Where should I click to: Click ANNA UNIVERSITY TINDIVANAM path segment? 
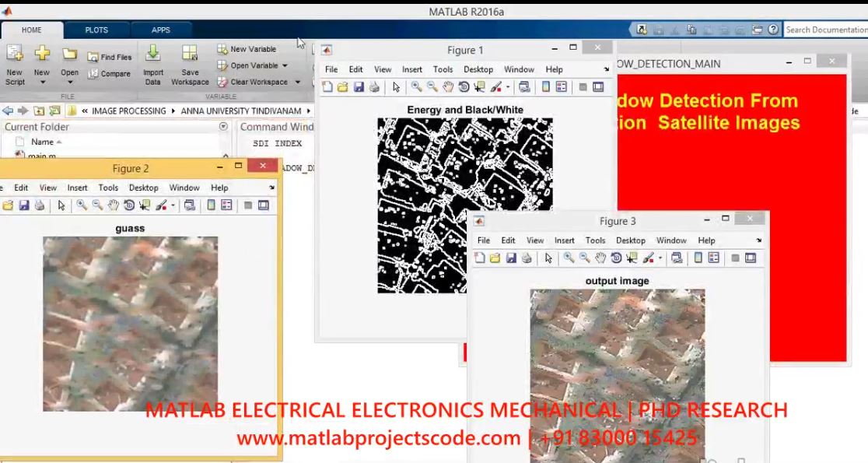[x=241, y=110]
